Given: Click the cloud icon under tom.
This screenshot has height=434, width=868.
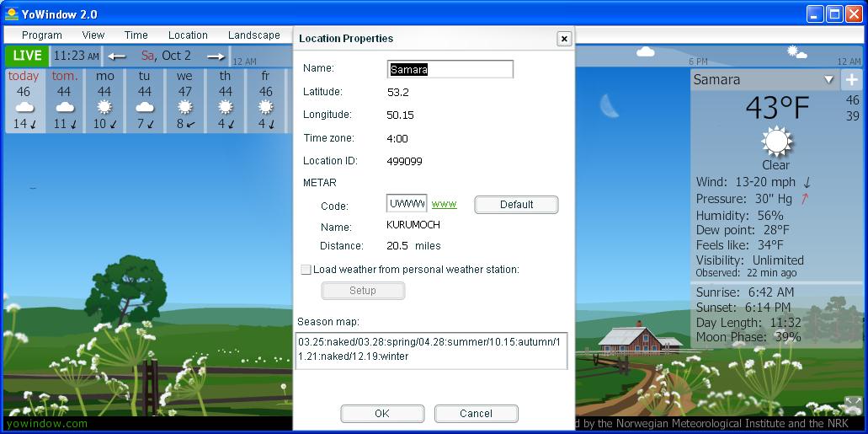Looking at the screenshot, I should [x=64, y=107].
